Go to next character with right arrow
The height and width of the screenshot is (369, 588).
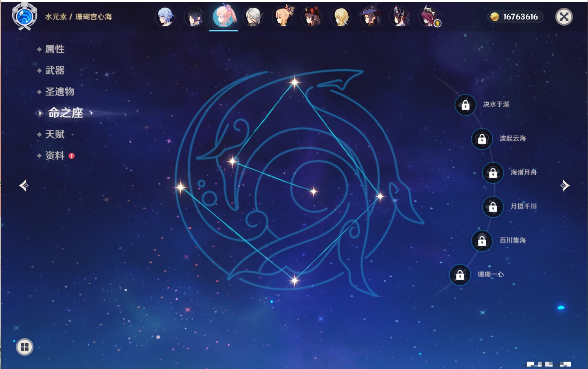[x=565, y=186]
